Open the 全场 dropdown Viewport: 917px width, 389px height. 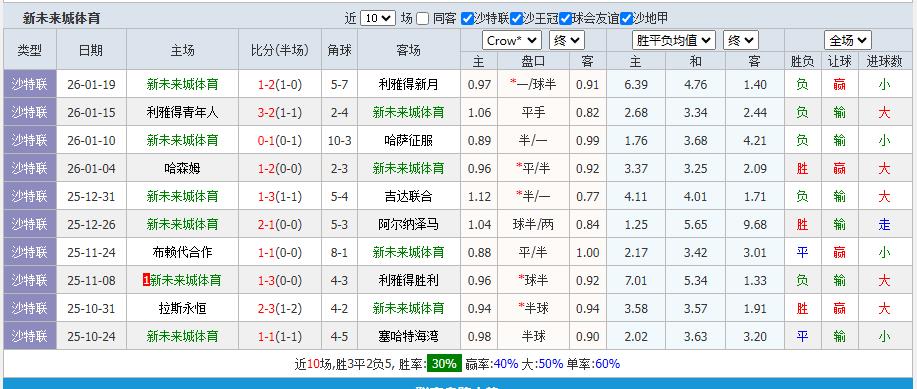pyautogui.click(x=847, y=40)
